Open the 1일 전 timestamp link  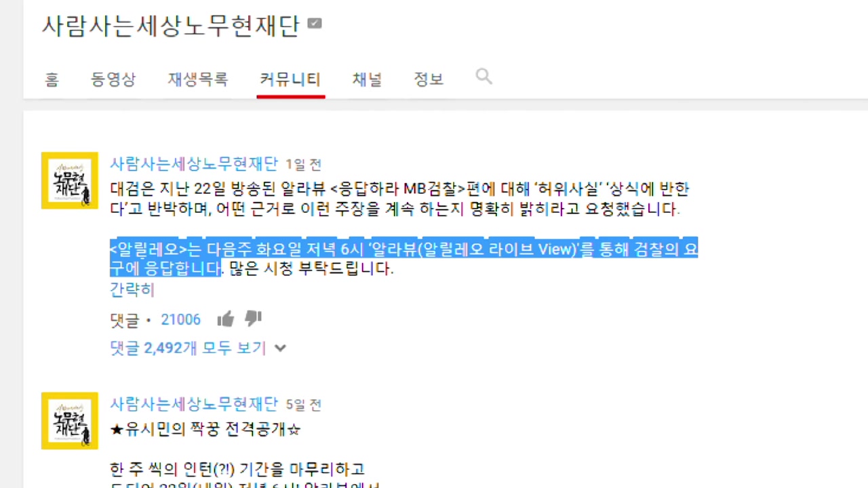[x=303, y=165]
